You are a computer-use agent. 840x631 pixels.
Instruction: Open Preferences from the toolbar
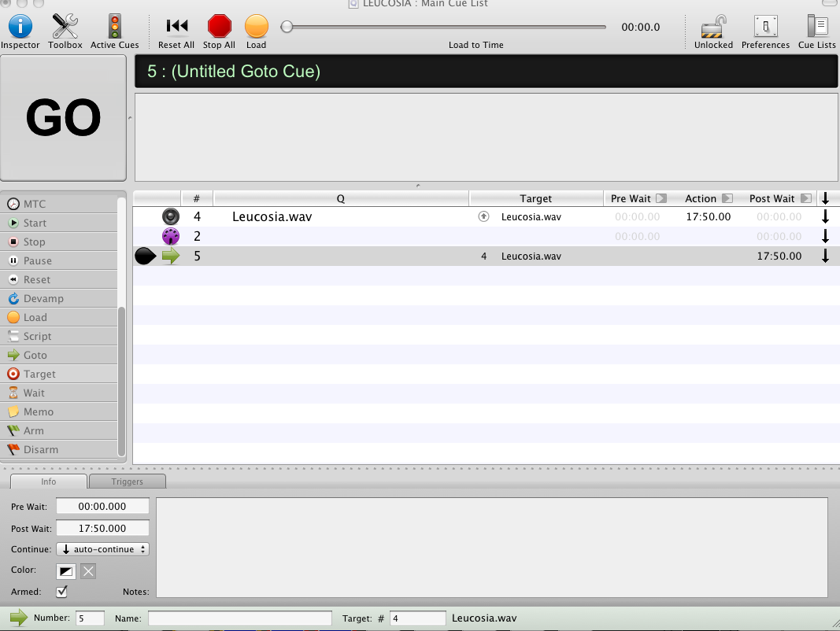[x=765, y=27]
